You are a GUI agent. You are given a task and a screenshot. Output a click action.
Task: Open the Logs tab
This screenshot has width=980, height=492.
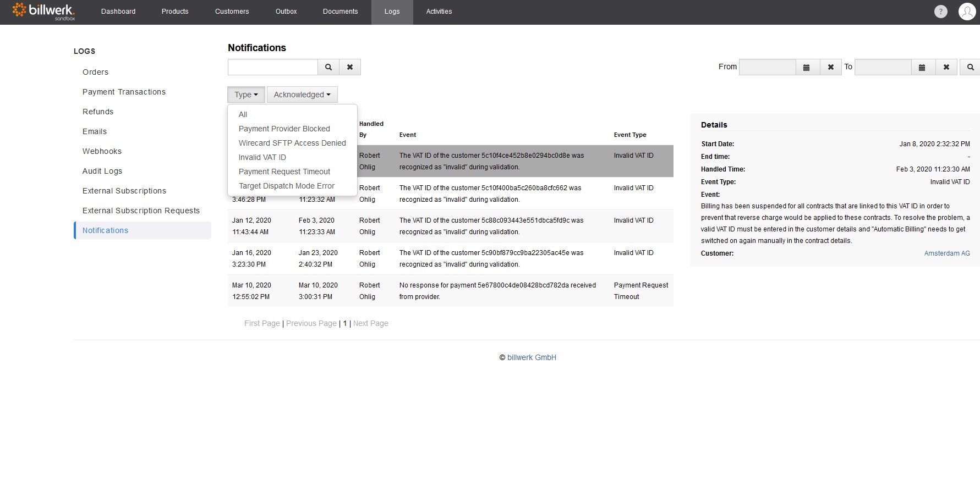[392, 12]
